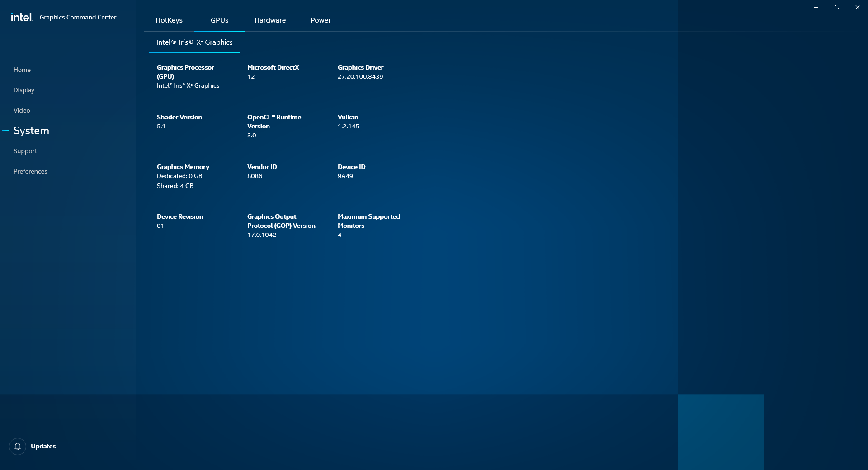This screenshot has height=470, width=868.
Task: Click the Shader Version heading
Action: point(179,117)
